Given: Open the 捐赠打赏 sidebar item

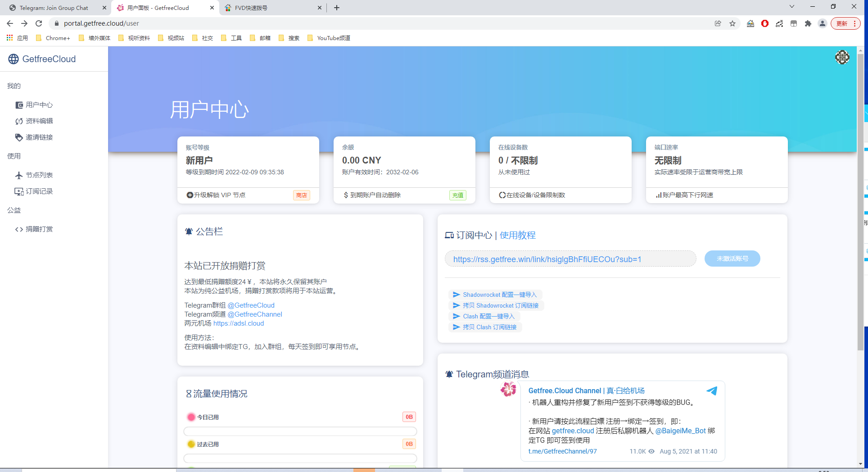Looking at the screenshot, I should point(34,229).
